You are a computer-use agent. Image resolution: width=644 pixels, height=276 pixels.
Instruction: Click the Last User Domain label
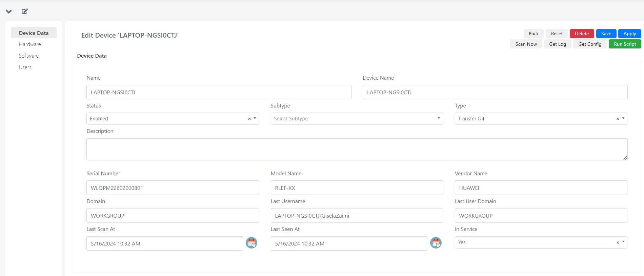476,201
